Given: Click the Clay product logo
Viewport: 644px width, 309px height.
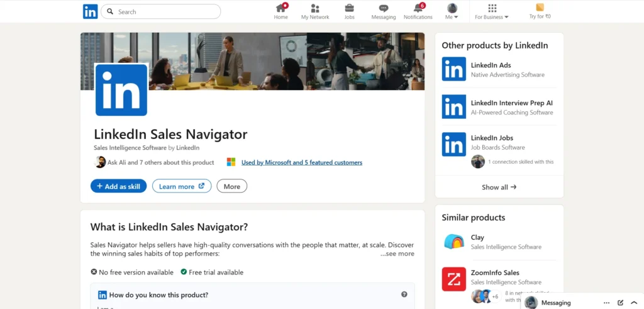Looking at the screenshot, I should click(x=454, y=242).
